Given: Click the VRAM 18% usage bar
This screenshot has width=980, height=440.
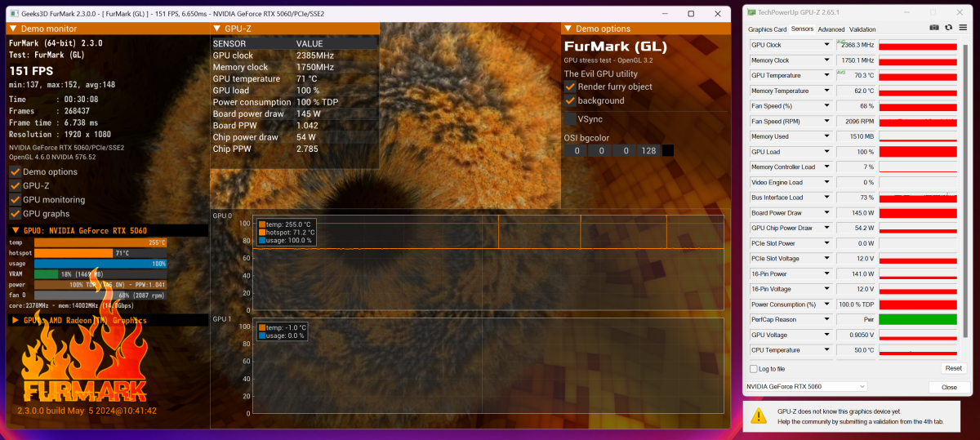Looking at the screenshot, I should (x=100, y=274).
